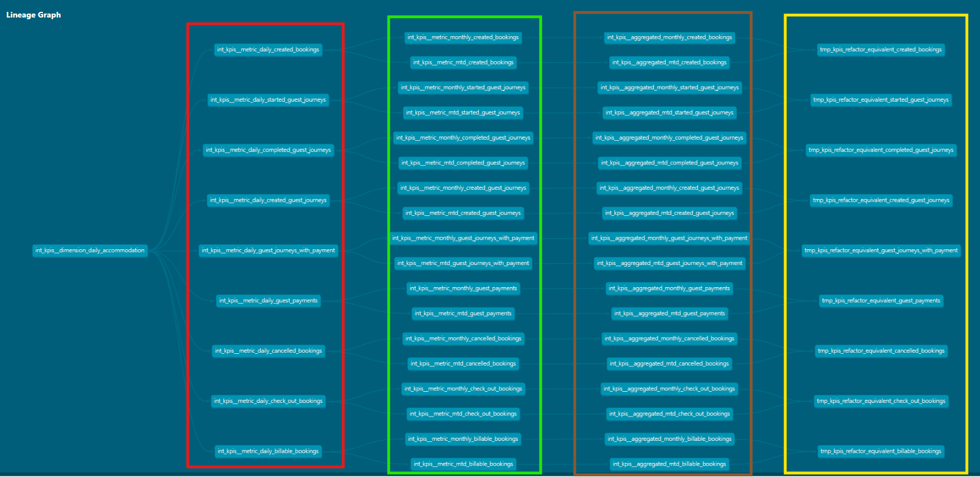Screen dimensions: 980x477
Task: Select the int_kpis__aggregated_monthly_guest_payments node
Action: [669, 288]
